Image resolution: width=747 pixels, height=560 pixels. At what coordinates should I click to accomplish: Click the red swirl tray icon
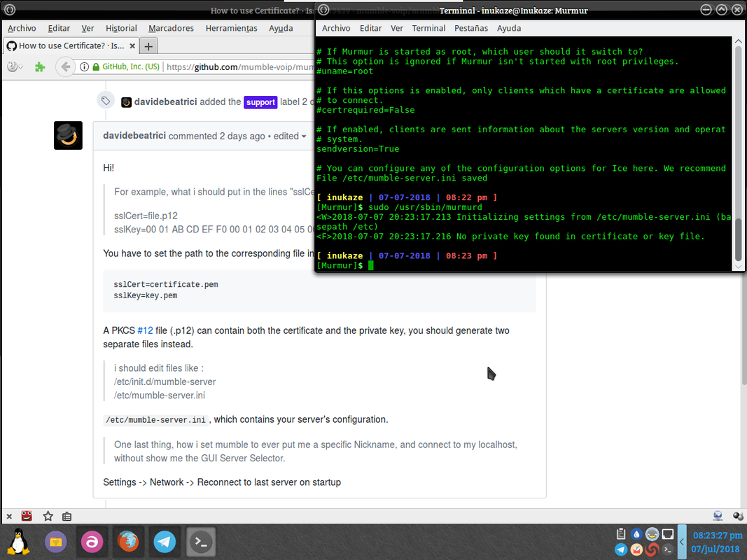tap(652, 549)
